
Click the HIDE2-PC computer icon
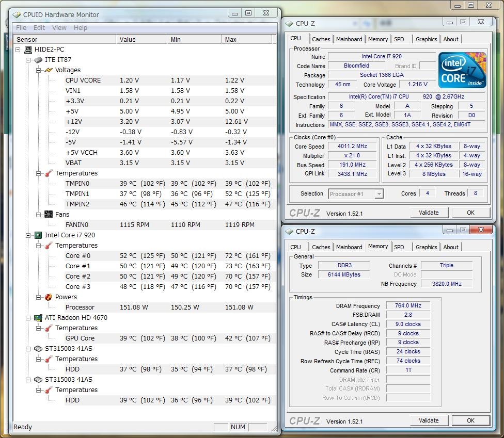click(28, 50)
